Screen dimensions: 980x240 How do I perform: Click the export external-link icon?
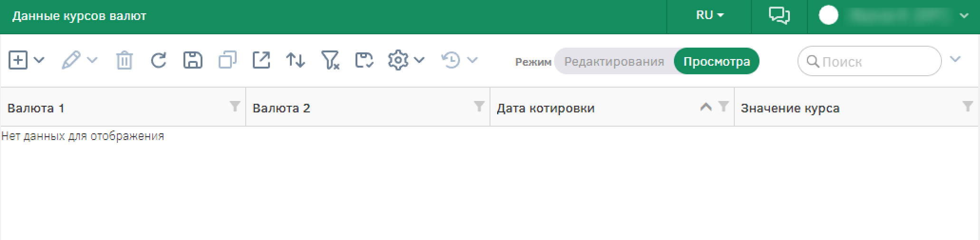(261, 60)
